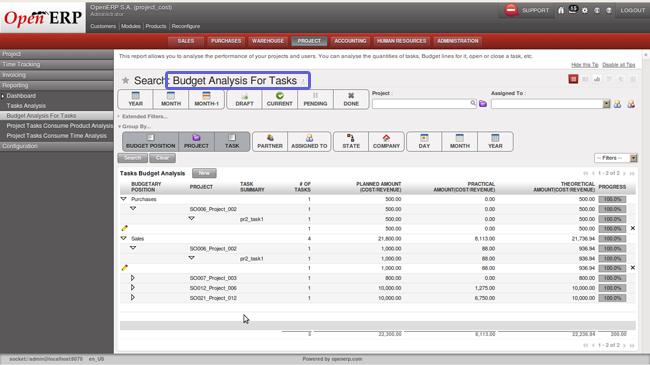Open the Assigned To dropdown arrow
Image resolution: width=650 pixels, height=365 pixels.
pos(606,104)
